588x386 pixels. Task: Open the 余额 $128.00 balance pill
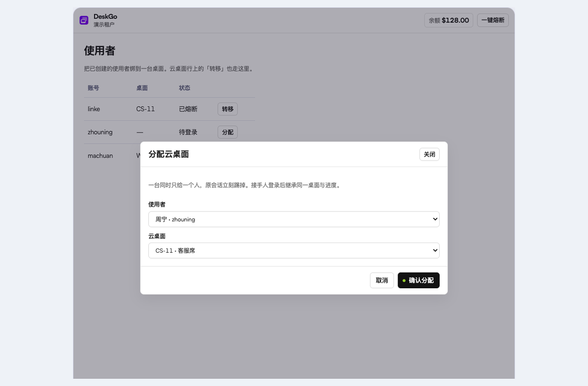pos(448,21)
